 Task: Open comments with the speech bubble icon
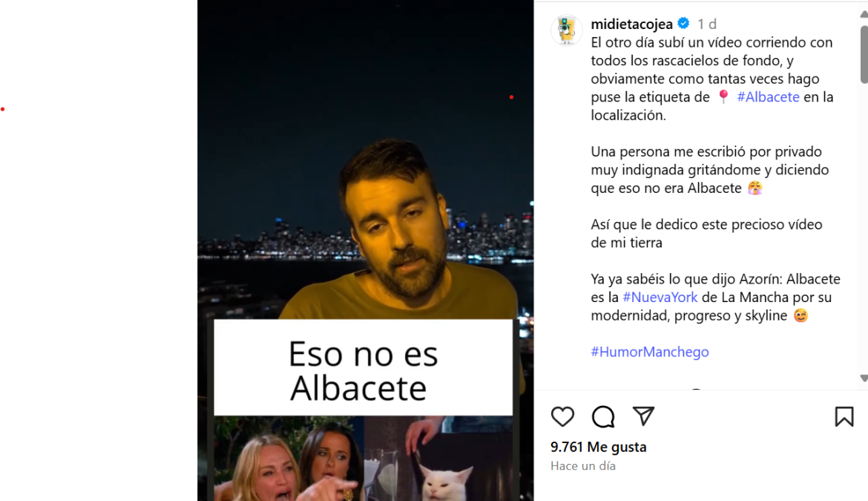603,416
